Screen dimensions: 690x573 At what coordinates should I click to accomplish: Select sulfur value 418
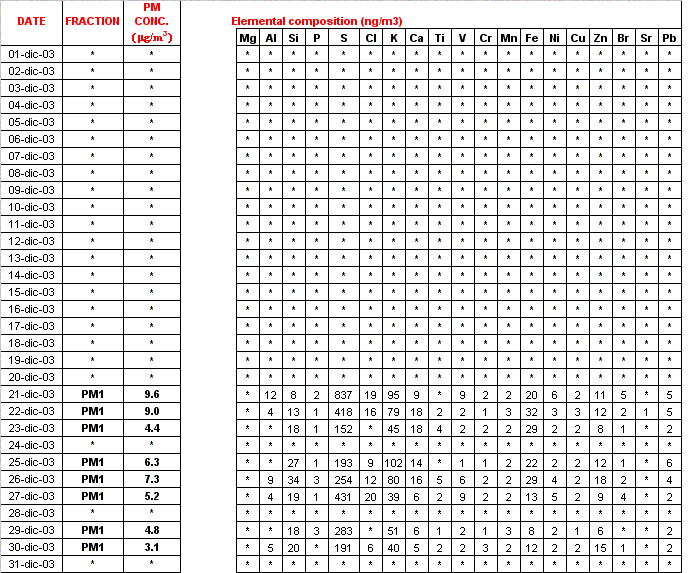(x=343, y=412)
